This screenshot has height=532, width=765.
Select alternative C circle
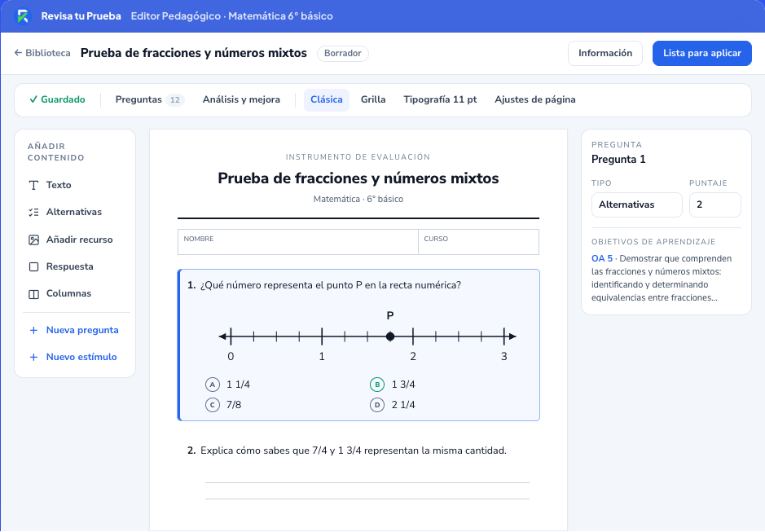point(213,405)
